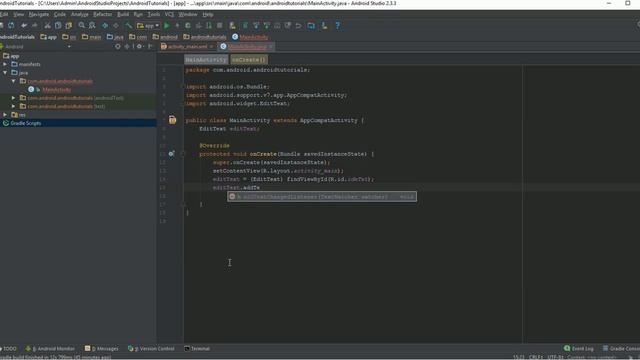Click the Undo arrow in the toolbar
Viewport: 640px width, 360px height.
[x=24, y=25]
